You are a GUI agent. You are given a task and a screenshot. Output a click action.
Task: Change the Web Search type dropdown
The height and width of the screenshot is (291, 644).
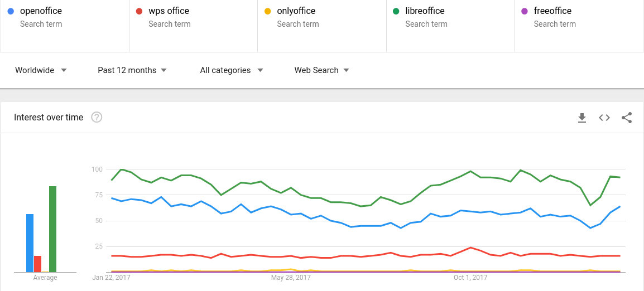pos(322,70)
